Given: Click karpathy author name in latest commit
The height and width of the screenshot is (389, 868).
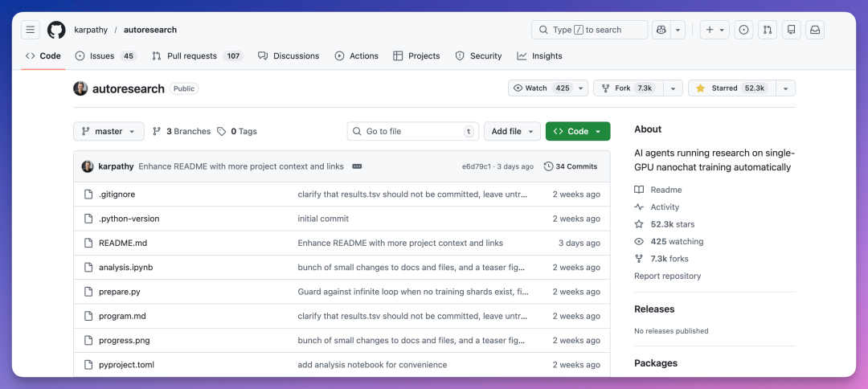Looking at the screenshot, I should (116, 166).
